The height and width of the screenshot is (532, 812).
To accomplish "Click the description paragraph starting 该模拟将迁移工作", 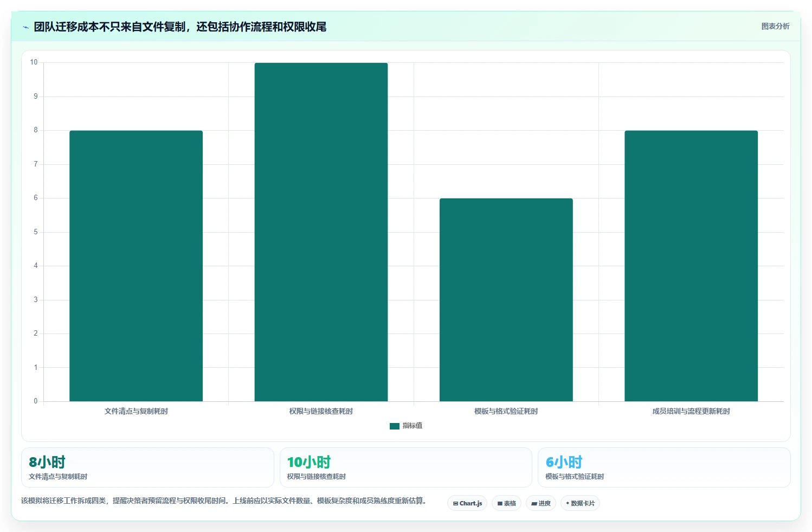I will [x=224, y=501].
